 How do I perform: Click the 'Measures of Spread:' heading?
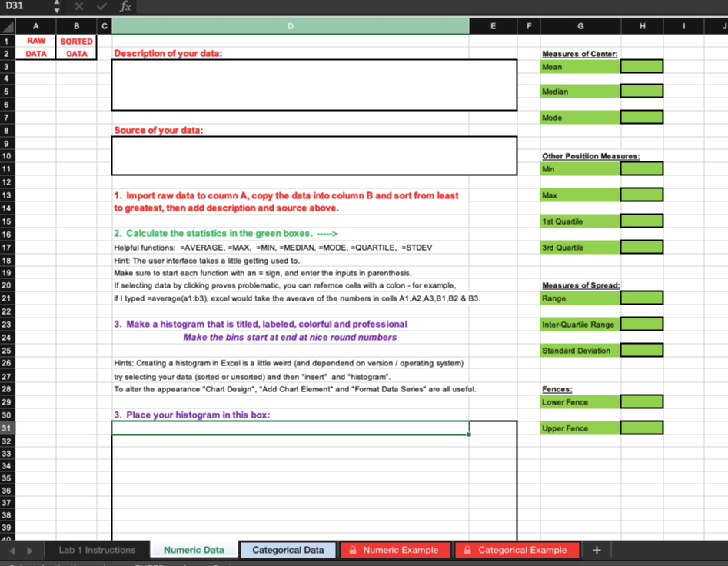click(x=581, y=285)
